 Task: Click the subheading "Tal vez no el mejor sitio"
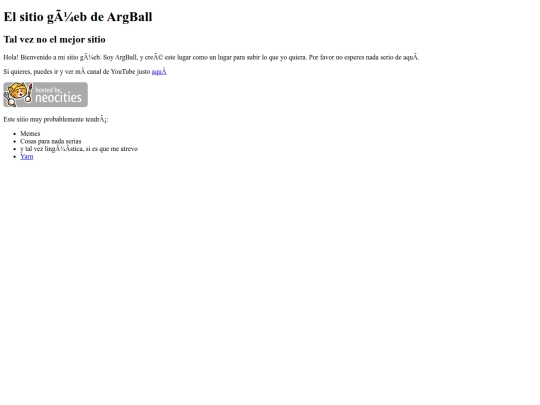[x=54, y=40]
